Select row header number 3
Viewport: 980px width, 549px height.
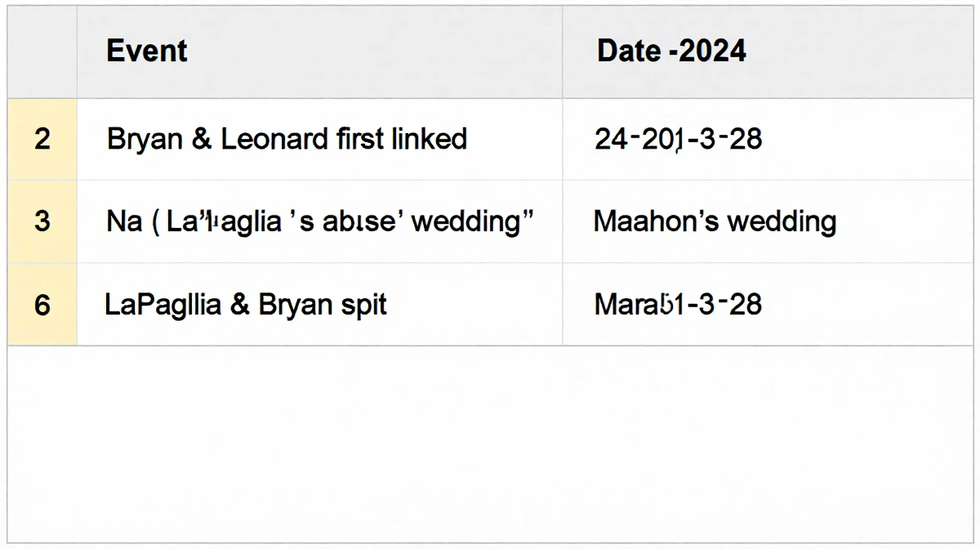(x=42, y=221)
